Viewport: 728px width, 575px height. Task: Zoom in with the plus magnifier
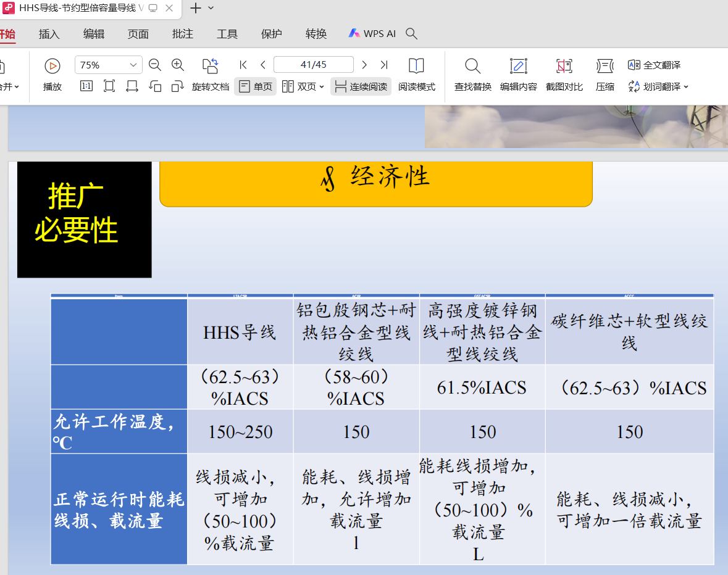coord(178,65)
